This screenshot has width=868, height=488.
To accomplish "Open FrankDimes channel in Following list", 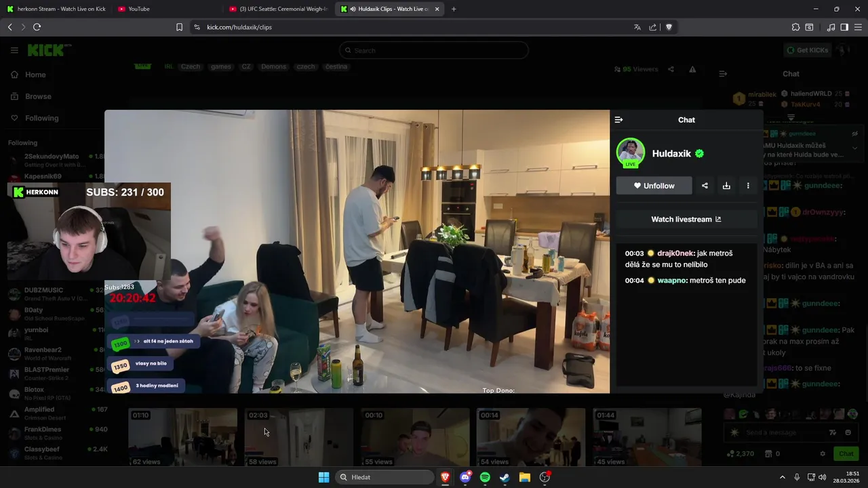I will 57,433.
